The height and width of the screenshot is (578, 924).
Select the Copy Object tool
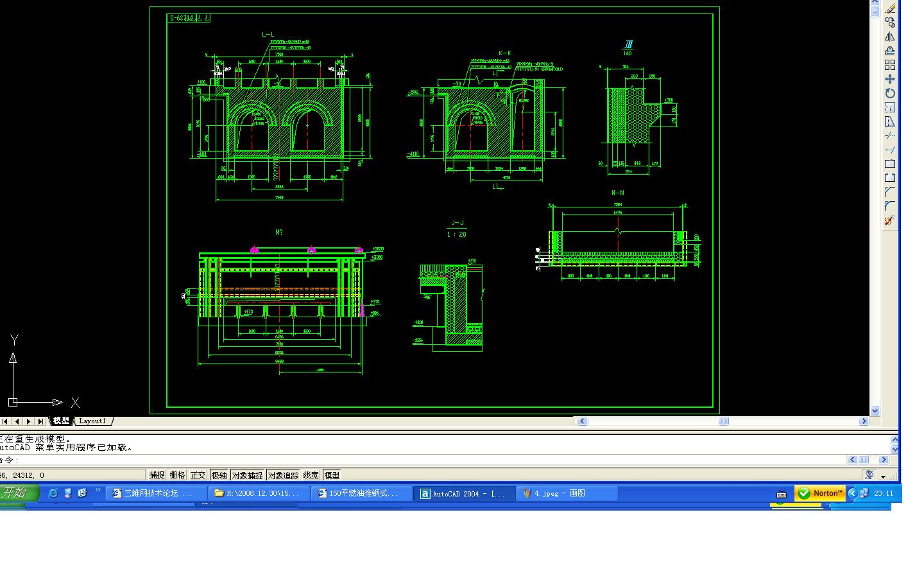point(890,22)
